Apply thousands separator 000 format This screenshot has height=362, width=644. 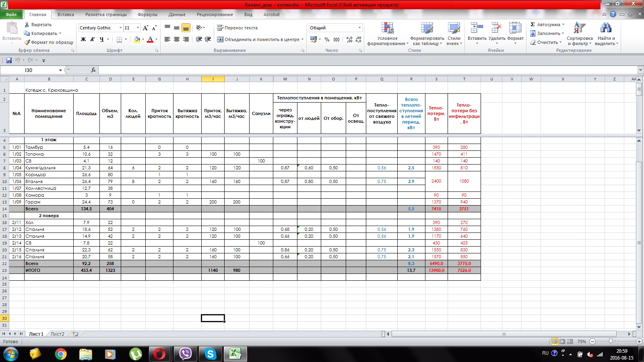click(x=336, y=39)
